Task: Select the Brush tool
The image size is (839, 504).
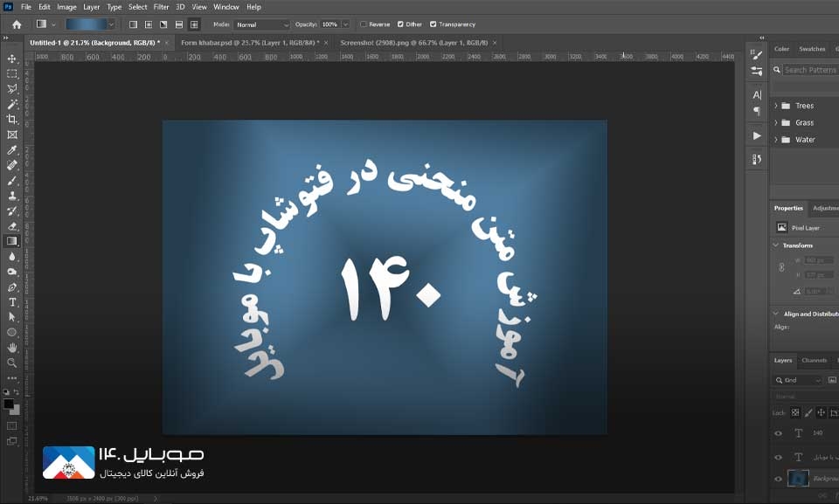Action: 11,181
